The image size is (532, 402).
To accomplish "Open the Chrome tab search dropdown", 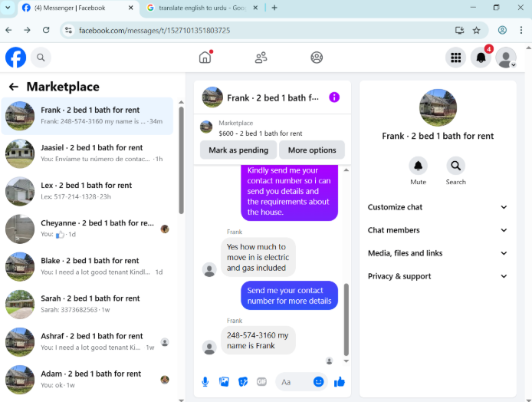I will [8, 8].
